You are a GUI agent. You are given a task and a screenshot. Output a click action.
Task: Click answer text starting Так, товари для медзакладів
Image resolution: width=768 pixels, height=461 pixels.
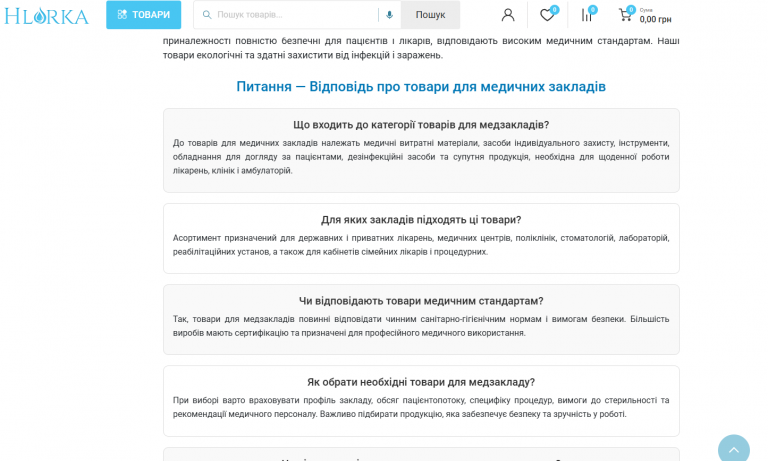421,326
